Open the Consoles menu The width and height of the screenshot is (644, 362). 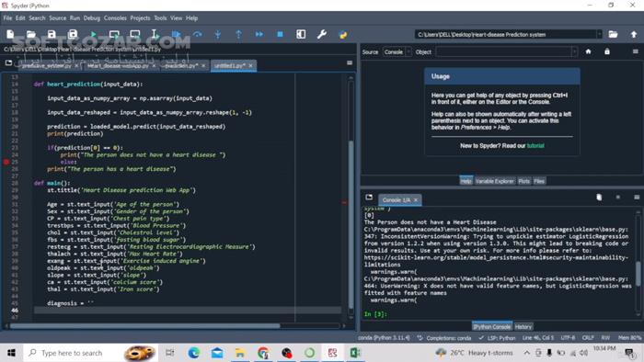[115, 18]
